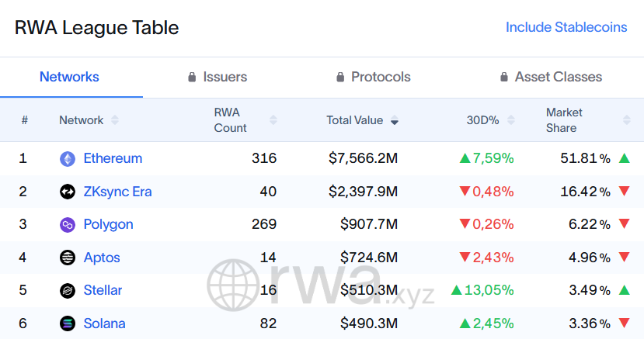
Task: Click the Stellar network logo icon
Action: [x=68, y=291]
